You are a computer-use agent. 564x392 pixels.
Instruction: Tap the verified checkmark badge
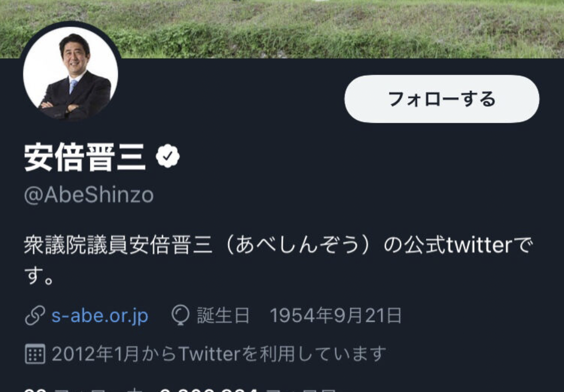pyautogui.click(x=168, y=156)
